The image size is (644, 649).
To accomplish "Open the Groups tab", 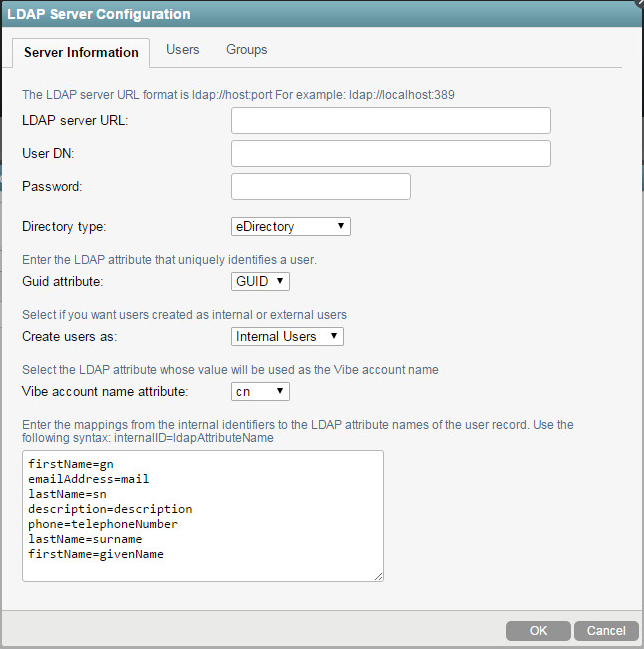I will [x=246, y=50].
